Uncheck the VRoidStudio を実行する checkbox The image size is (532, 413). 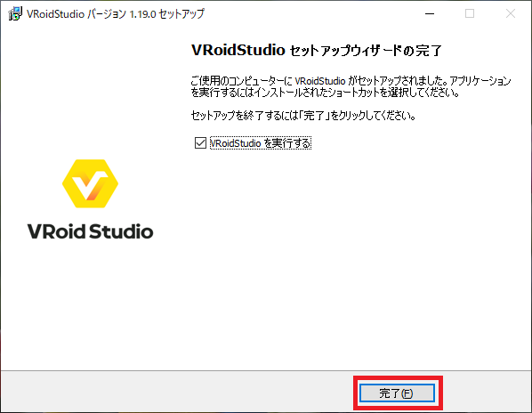[x=200, y=143]
